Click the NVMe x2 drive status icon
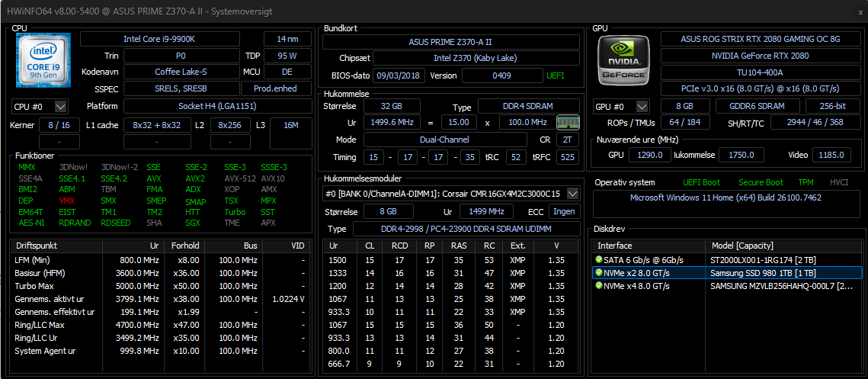 [x=599, y=273]
